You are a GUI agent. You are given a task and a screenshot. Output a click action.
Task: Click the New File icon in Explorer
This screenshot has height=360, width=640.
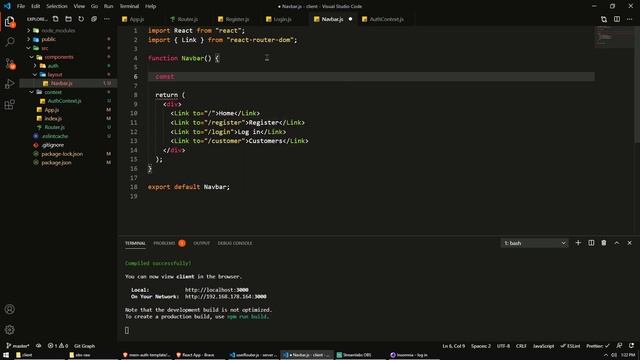coord(56,19)
